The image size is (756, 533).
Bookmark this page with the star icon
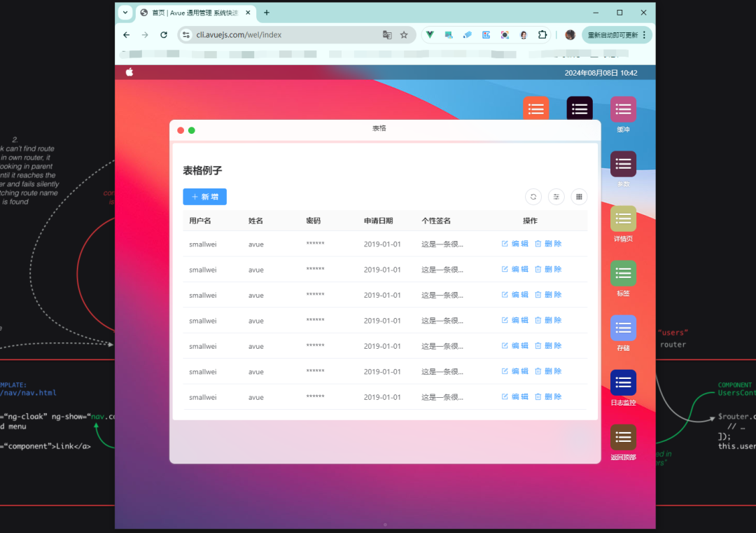404,35
